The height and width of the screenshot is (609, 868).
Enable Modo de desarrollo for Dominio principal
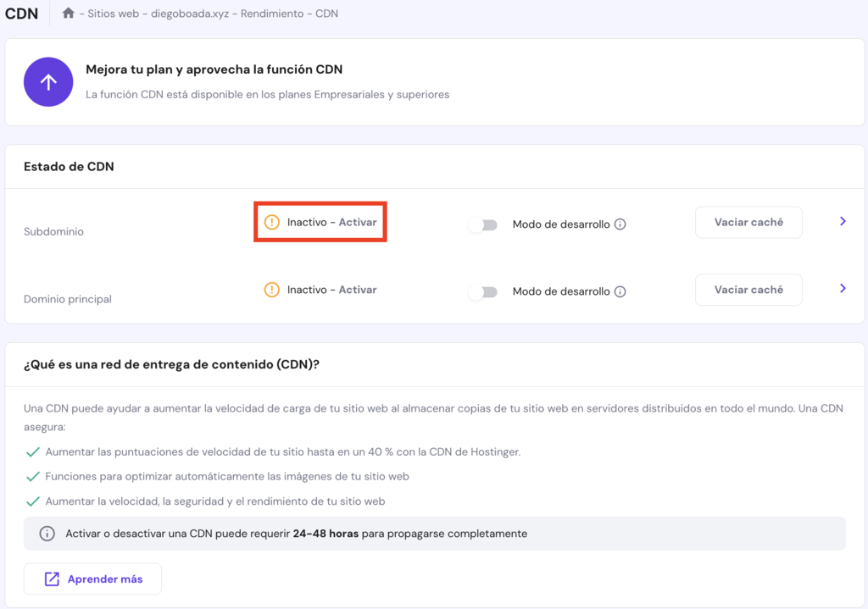pyautogui.click(x=484, y=291)
